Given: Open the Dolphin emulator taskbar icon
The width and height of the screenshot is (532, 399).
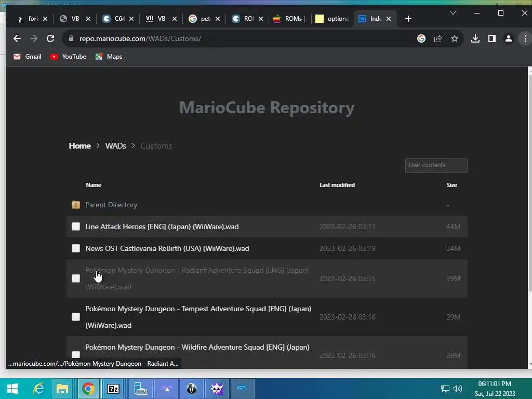Looking at the screenshot, I should click(242, 389).
